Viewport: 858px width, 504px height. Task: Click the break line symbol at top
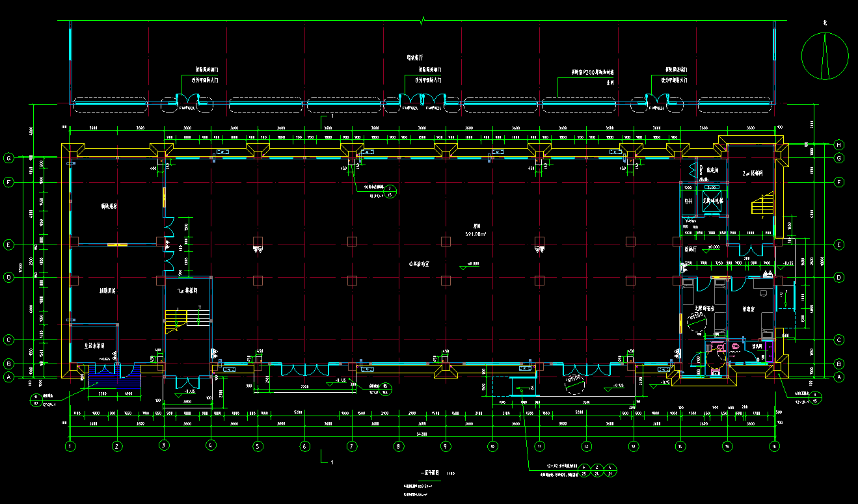(x=423, y=21)
